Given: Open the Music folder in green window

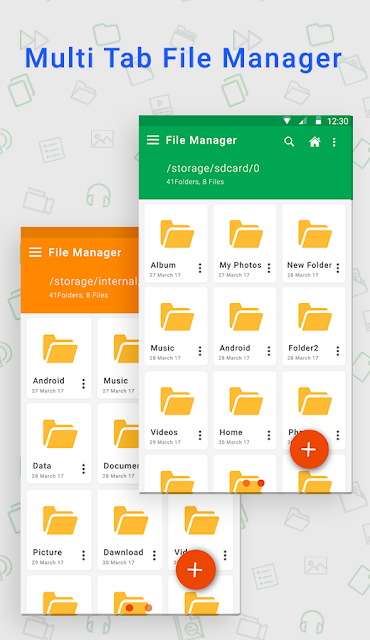Looking at the screenshot, I should [x=176, y=326].
